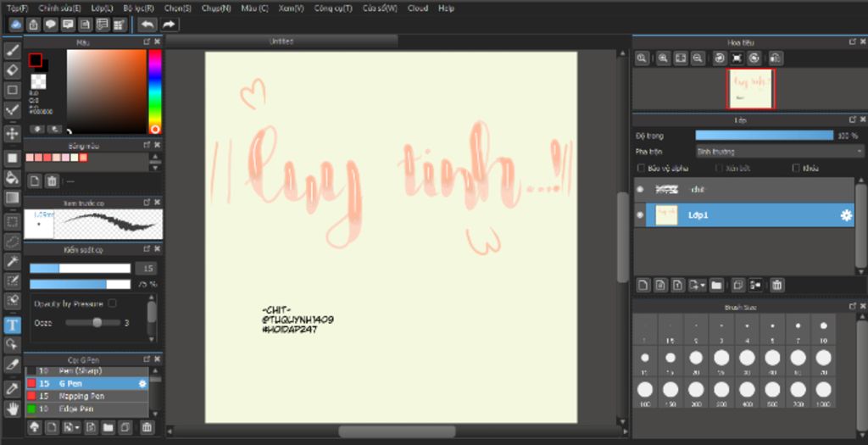Screen dimensions: 868x445
Task: Select the Mapping Pen brush
Action: pyautogui.click(x=87, y=397)
